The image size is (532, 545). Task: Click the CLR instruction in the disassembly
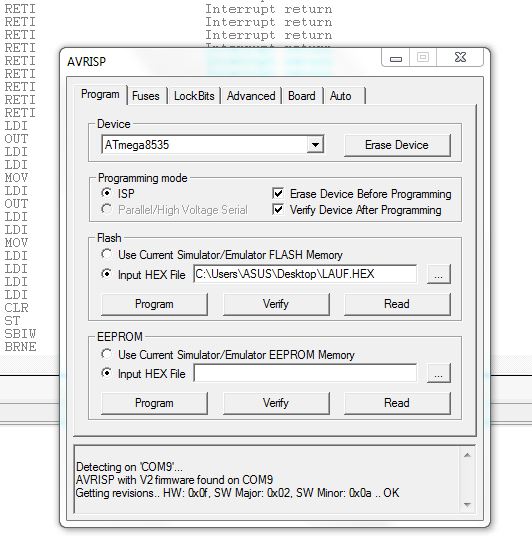[x=16, y=308]
